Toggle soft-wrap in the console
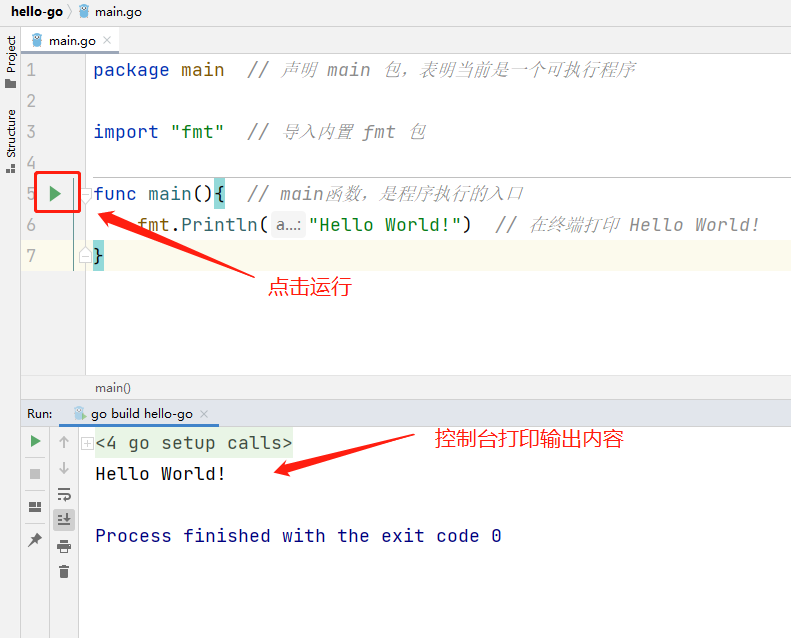This screenshot has height=638, width=791. [x=64, y=494]
